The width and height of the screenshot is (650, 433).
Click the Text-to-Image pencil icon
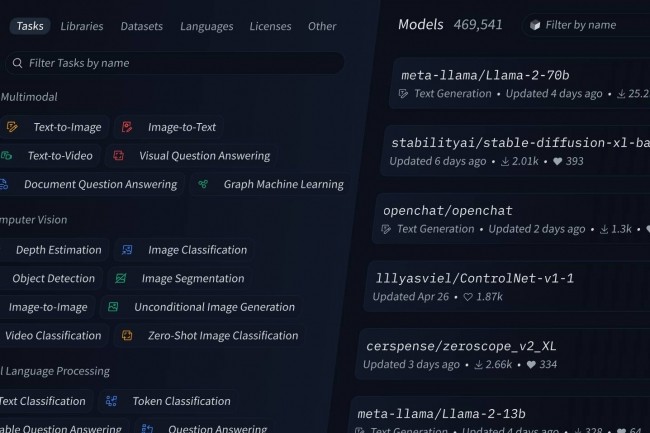(x=12, y=127)
